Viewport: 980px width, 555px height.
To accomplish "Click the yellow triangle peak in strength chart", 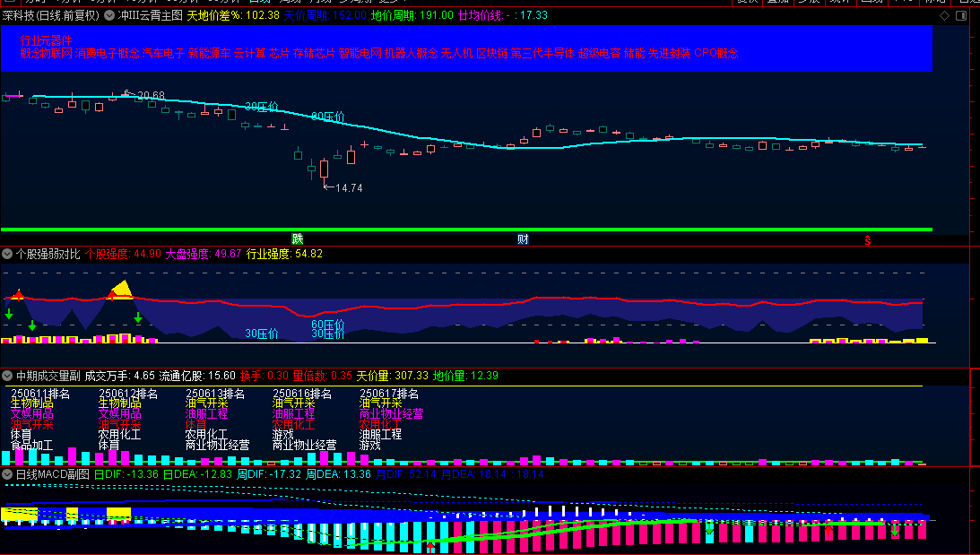I will click(122, 290).
